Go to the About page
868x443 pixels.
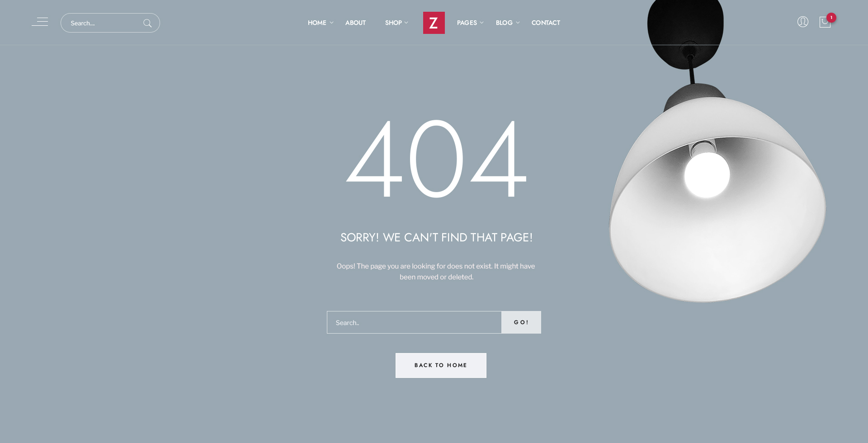click(x=355, y=23)
